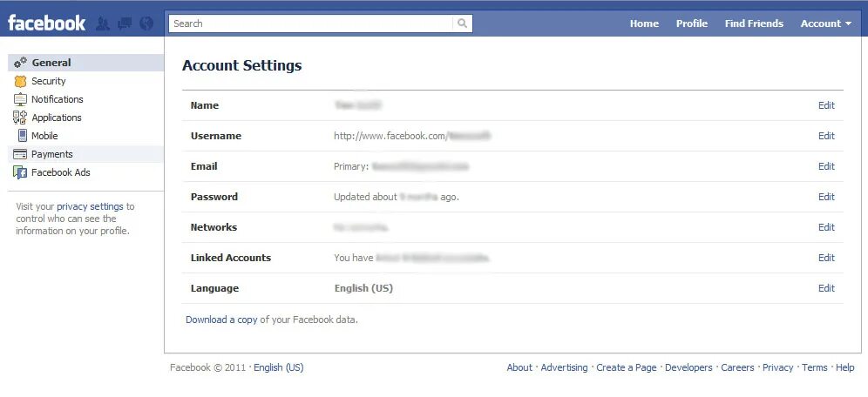Expand the Account dropdown menu
The image size is (868, 397).
(x=826, y=24)
